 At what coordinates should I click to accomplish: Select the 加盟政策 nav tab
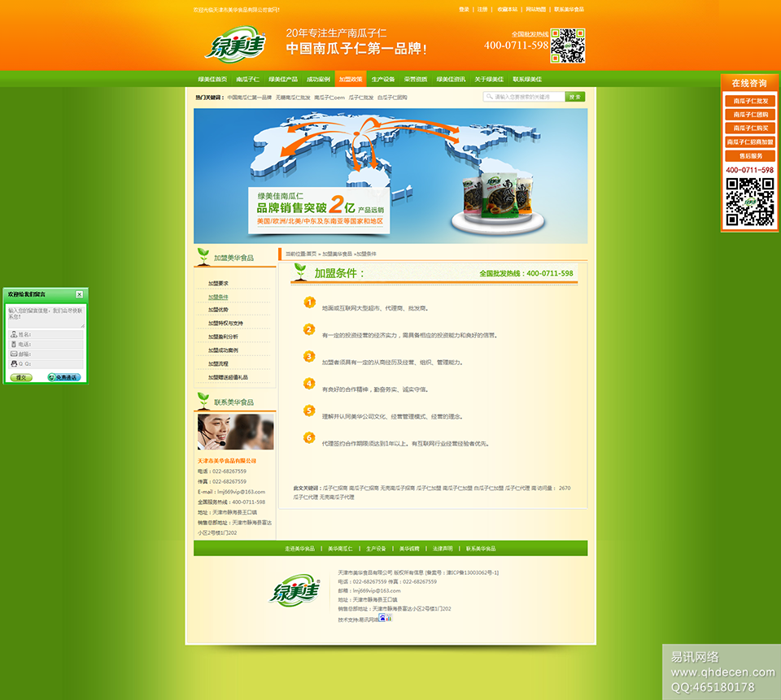tap(351, 79)
